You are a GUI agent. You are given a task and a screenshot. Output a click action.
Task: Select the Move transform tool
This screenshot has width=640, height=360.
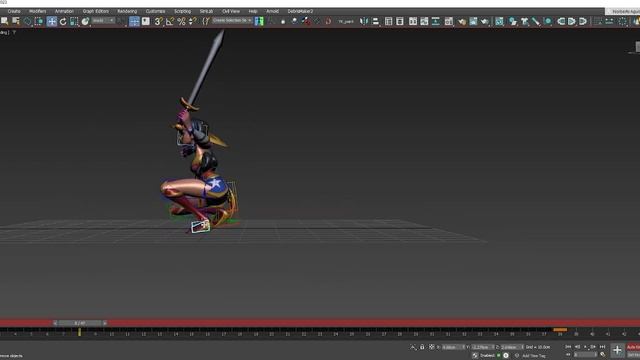click(52, 21)
